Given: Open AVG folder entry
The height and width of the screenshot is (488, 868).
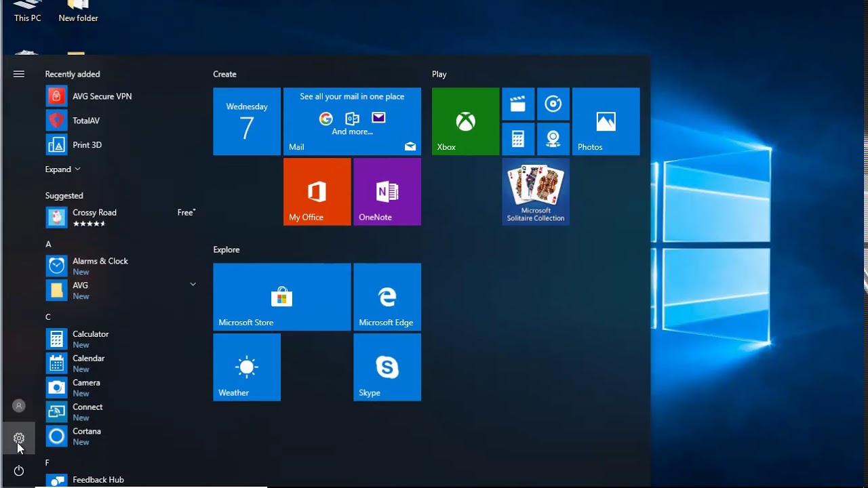Looking at the screenshot, I should (x=121, y=290).
